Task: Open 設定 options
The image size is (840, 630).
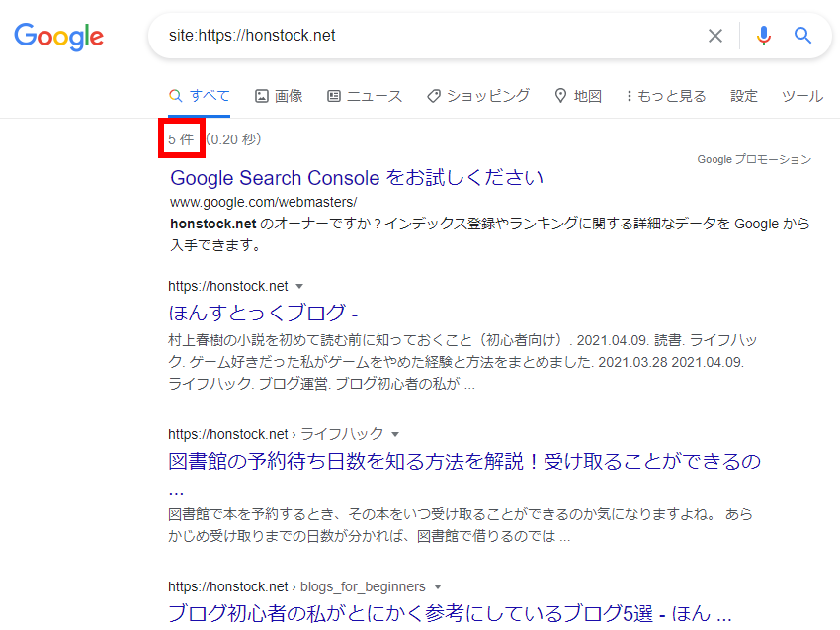Action: pos(744,96)
